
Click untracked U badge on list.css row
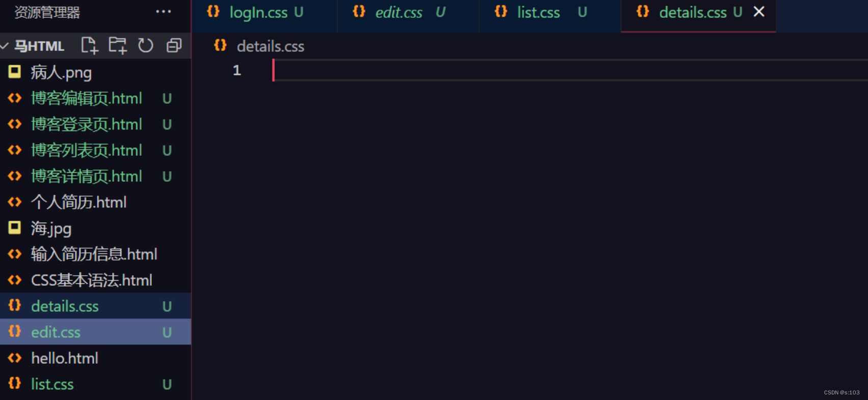point(167,385)
